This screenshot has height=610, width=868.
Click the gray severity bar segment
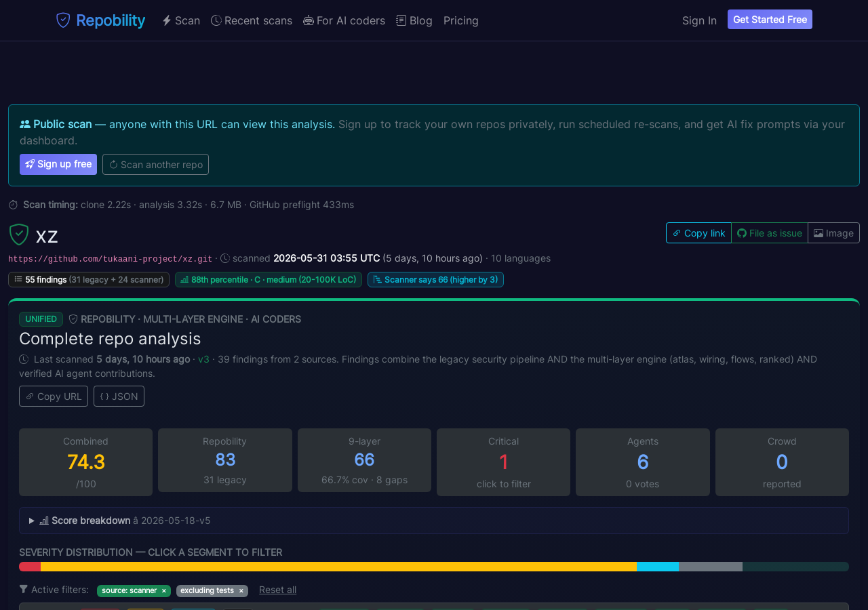coord(711,567)
